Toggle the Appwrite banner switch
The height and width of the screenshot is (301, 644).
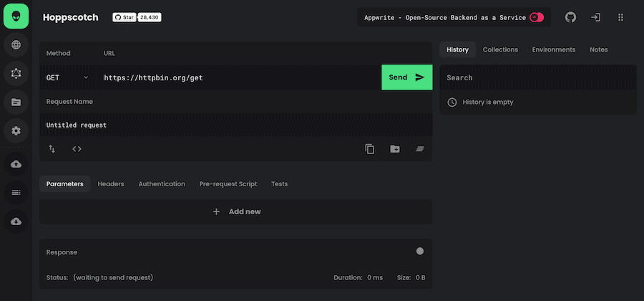coord(536,17)
